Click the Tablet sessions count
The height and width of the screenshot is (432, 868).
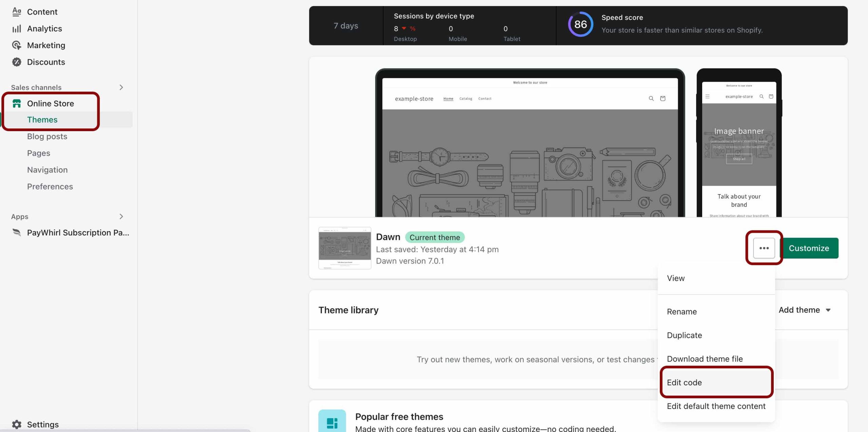tap(506, 29)
